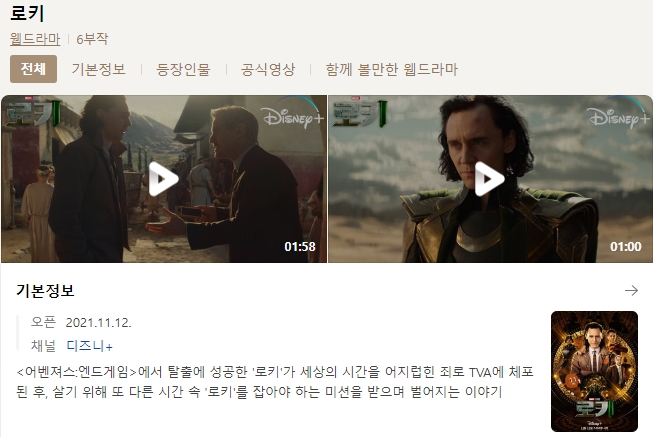
Task: Play the first Loki trailer video
Action: [164, 179]
